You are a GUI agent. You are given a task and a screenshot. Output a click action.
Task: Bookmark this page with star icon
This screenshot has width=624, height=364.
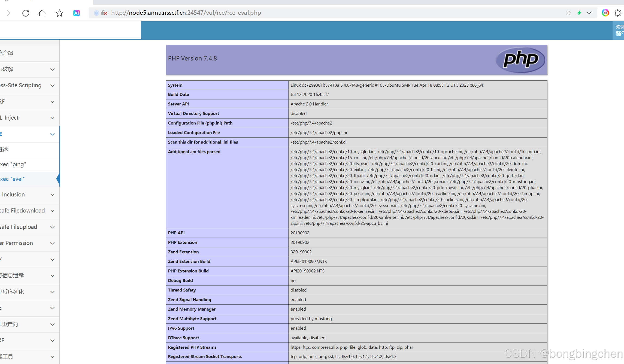[x=59, y=13]
